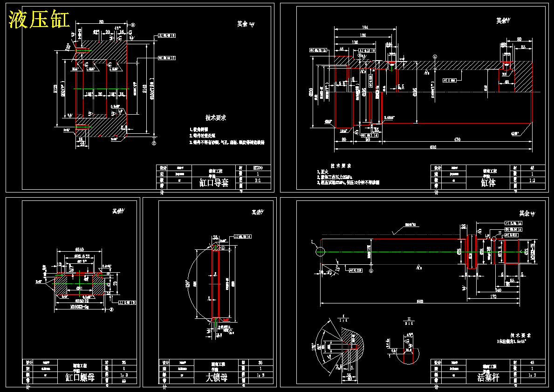Select the 大锁母 title block name
Viewport: 554px width, 392px height.
(x=217, y=378)
